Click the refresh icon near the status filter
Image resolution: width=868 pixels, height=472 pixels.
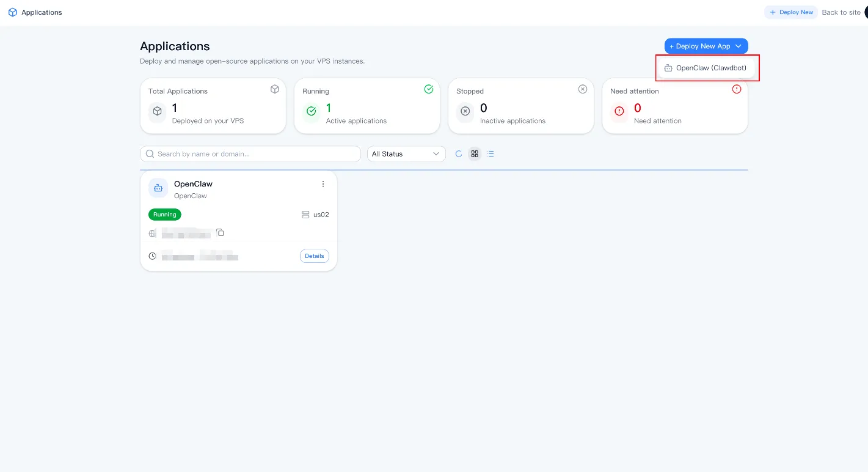459,153
